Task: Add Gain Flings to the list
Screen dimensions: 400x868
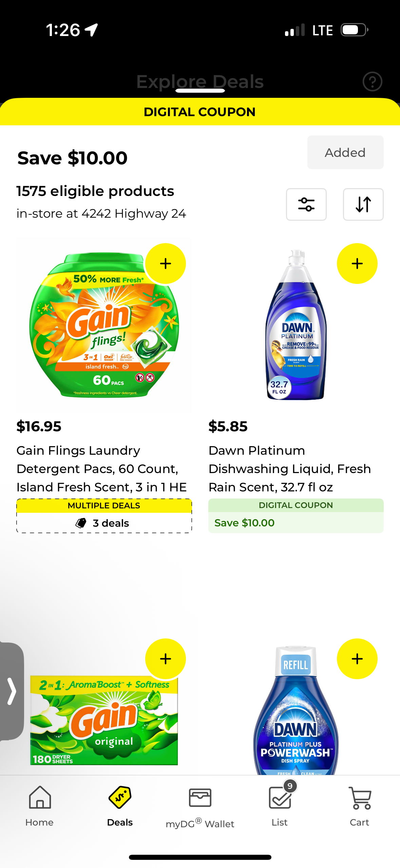Action: pyautogui.click(x=166, y=264)
